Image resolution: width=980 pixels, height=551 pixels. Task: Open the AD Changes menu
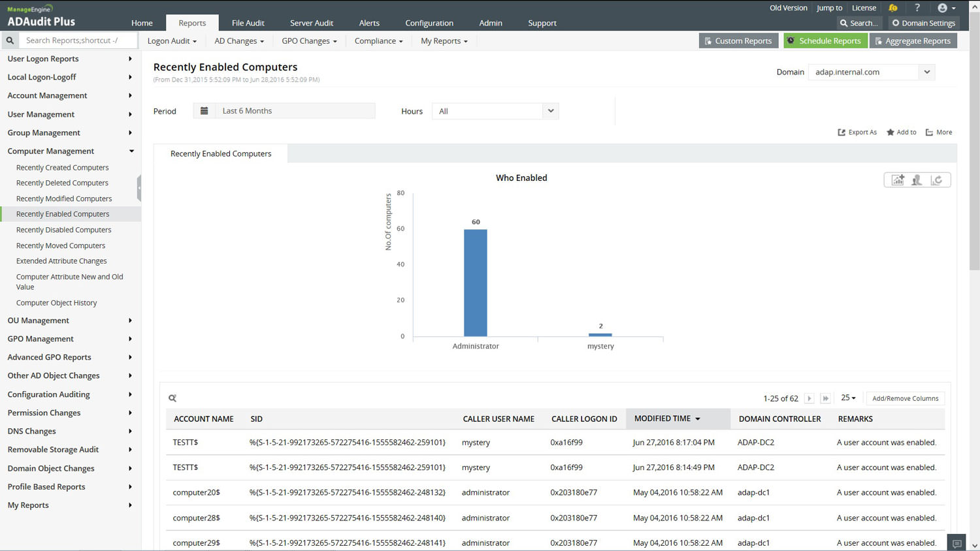239,40
